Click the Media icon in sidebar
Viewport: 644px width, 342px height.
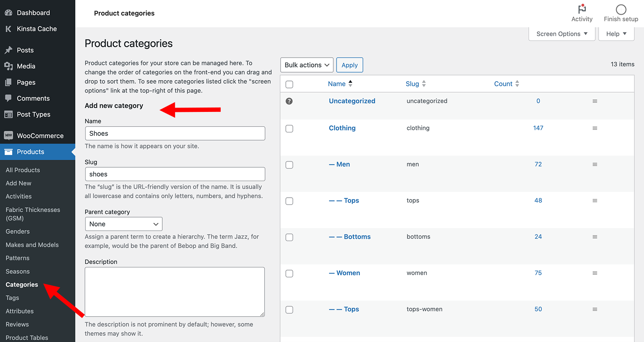[x=8, y=66]
